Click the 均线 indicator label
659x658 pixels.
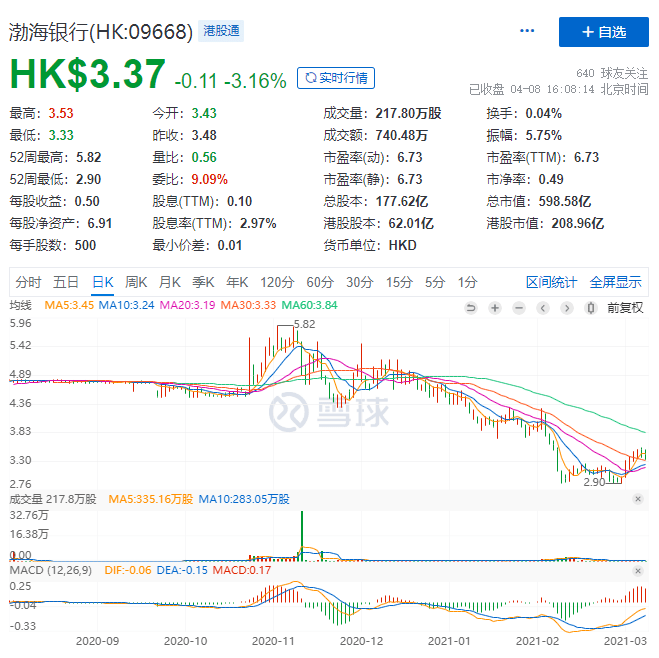tap(21, 305)
